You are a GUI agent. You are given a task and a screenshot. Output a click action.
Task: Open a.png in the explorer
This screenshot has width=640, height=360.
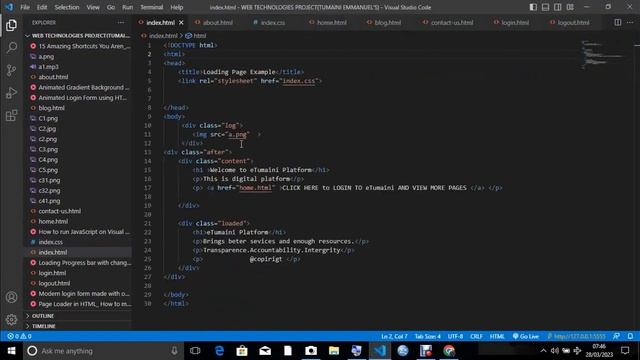[46, 56]
